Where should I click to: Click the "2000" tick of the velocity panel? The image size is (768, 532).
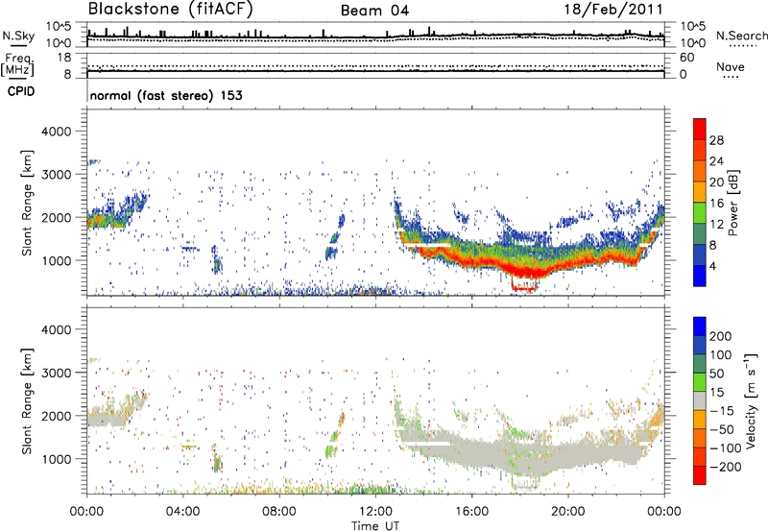tap(57, 416)
